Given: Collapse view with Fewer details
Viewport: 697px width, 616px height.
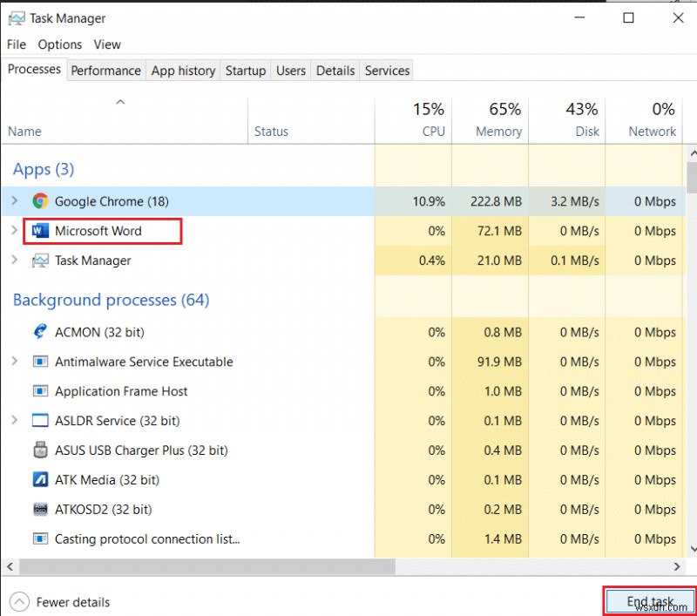Looking at the screenshot, I should click(61, 602).
